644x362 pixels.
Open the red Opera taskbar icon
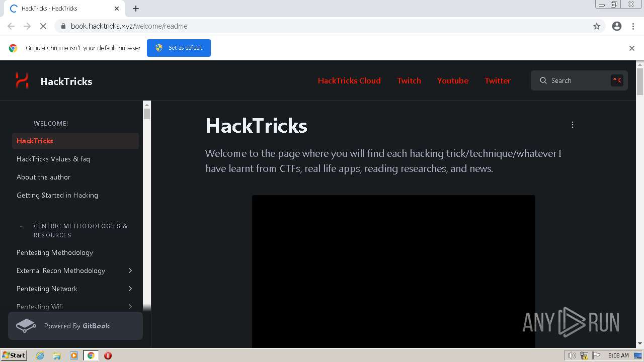pos(108,355)
